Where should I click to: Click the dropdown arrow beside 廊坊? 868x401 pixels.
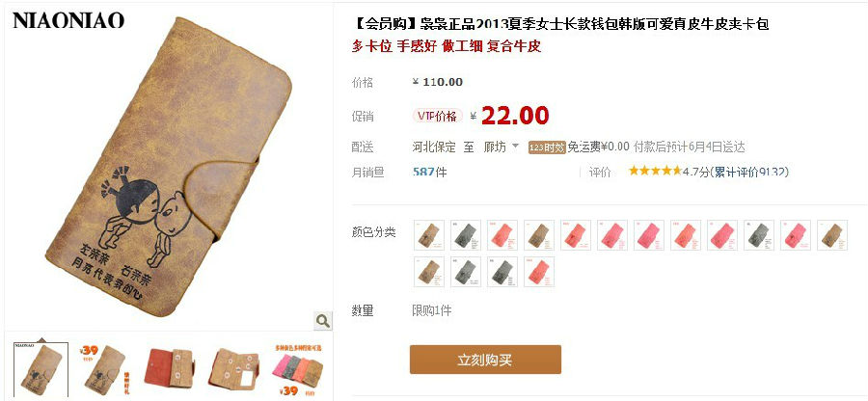tap(515, 147)
